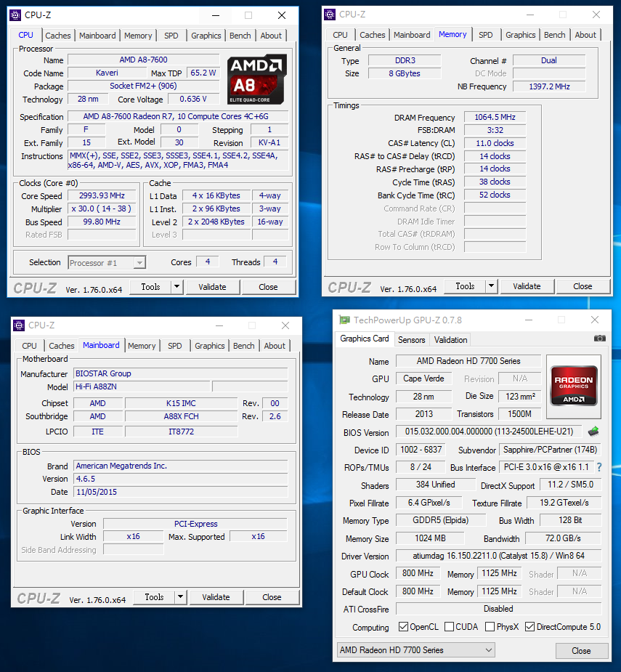Switch to Caches tab in CPU window
Image resolution: width=621 pixels, height=672 pixels.
(x=58, y=36)
